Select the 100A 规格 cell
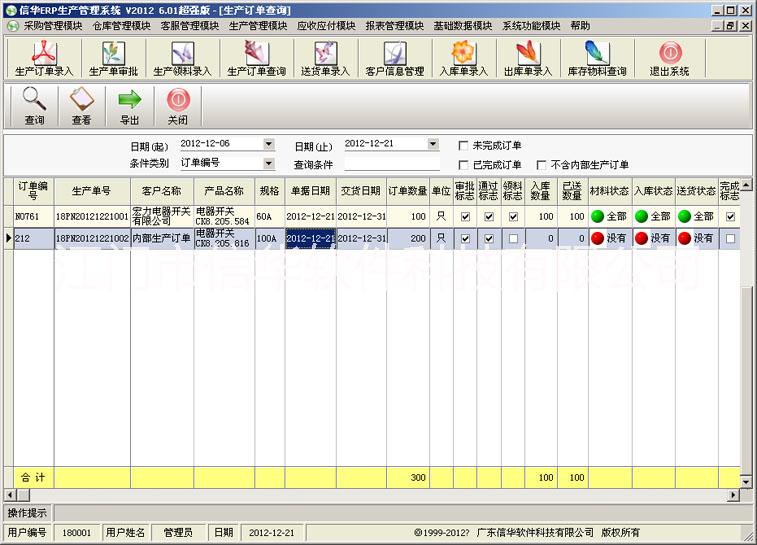The image size is (757, 545). coord(269,238)
